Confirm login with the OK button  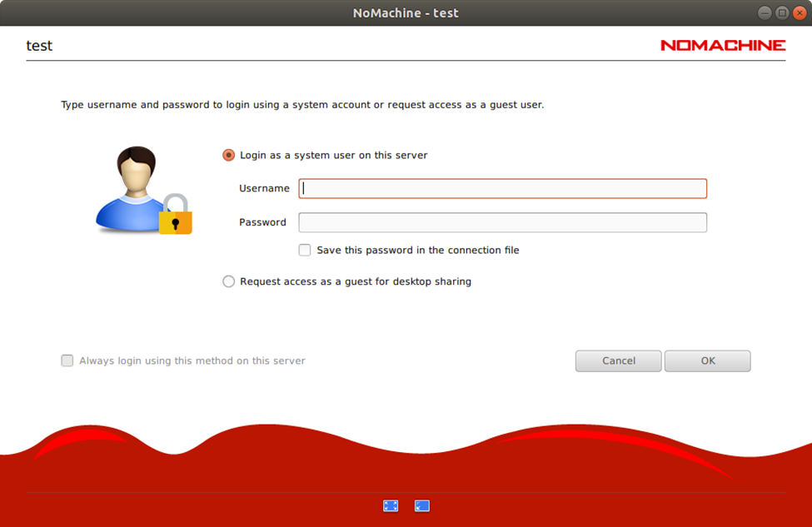pos(707,360)
